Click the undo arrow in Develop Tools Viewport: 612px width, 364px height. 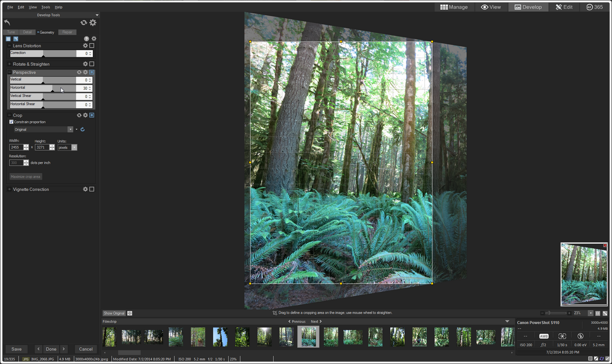coord(7,22)
